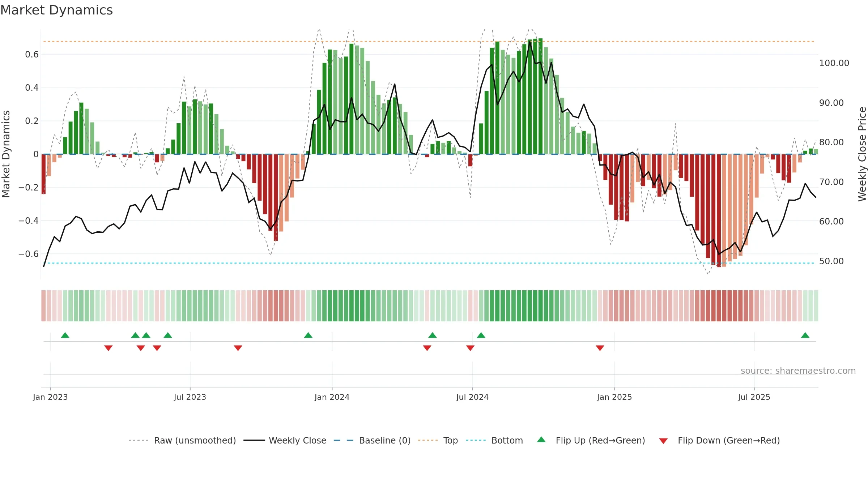Click the −0.4 left axis tick

coord(29,221)
